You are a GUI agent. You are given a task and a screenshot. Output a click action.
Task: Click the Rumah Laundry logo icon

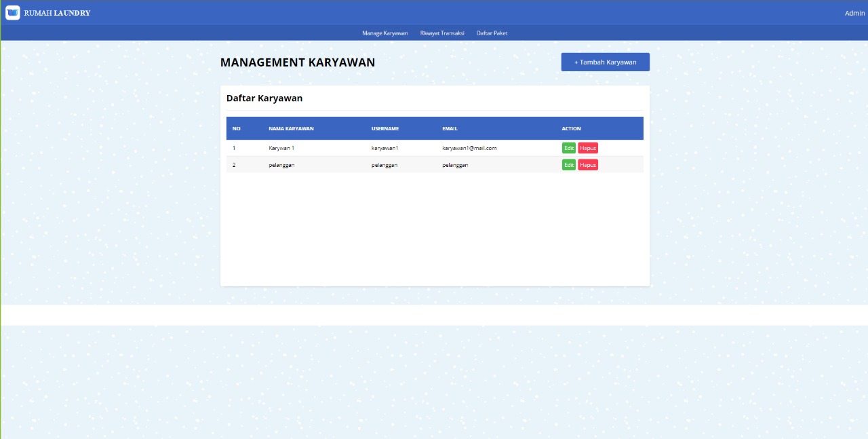point(12,12)
